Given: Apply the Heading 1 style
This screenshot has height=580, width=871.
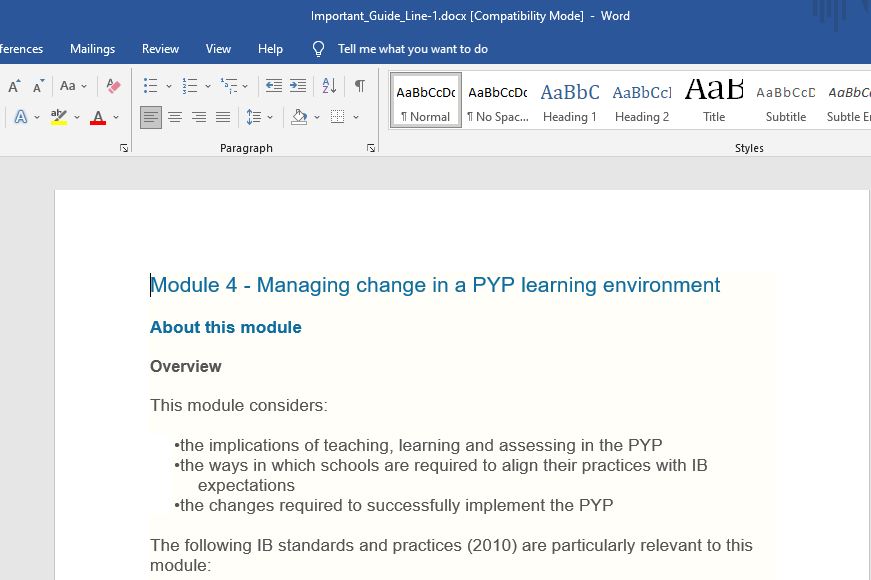Looking at the screenshot, I should (570, 101).
